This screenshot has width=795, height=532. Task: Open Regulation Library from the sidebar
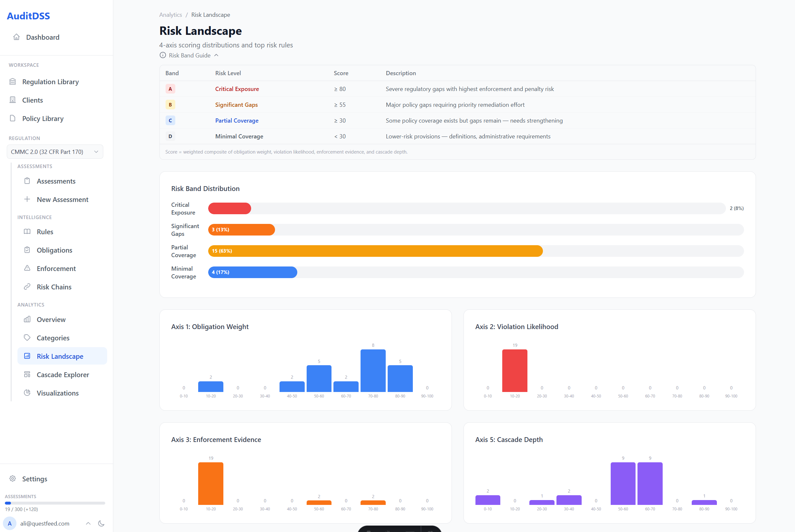(50, 82)
